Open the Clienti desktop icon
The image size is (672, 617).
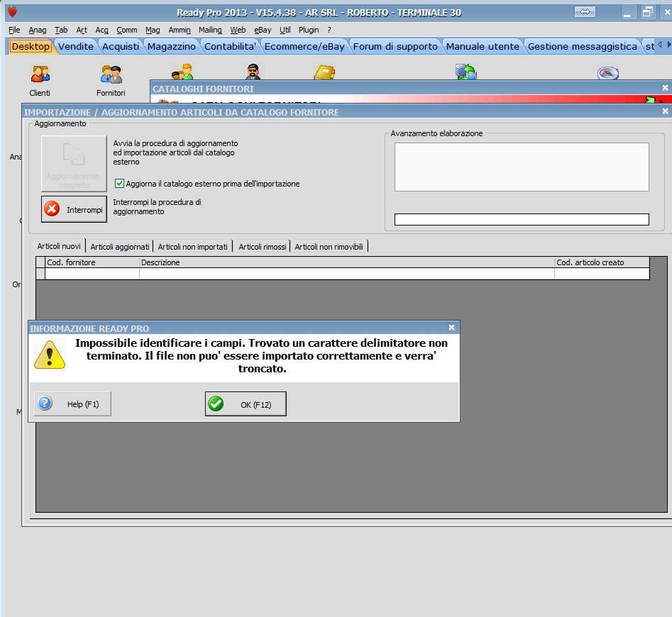40,81
